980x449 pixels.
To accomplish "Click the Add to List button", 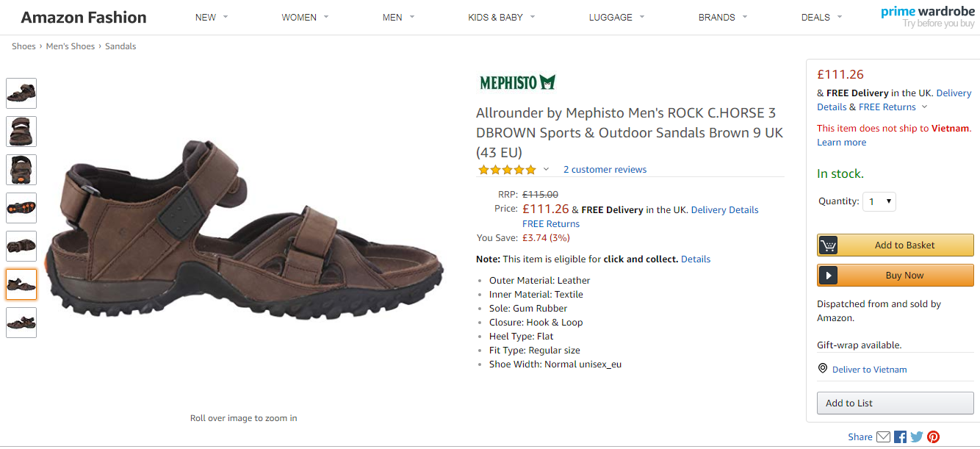I will (895, 403).
